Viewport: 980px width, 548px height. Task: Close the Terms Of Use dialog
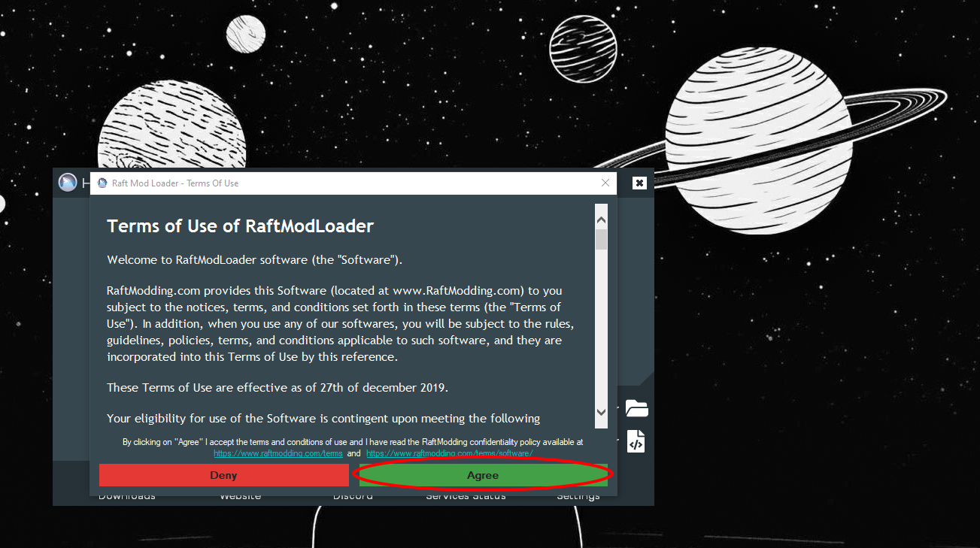tap(605, 183)
